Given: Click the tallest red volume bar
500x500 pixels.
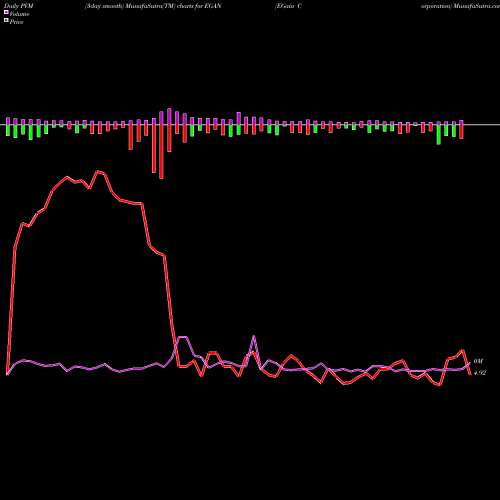Looking at the screenshot, I should point(162,152).
